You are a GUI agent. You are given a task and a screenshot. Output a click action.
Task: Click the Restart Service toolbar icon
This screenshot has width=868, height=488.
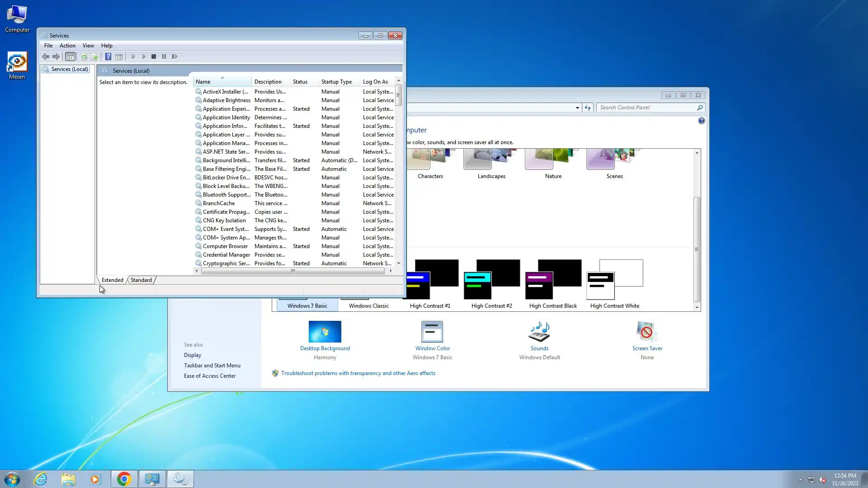(175, 57)
